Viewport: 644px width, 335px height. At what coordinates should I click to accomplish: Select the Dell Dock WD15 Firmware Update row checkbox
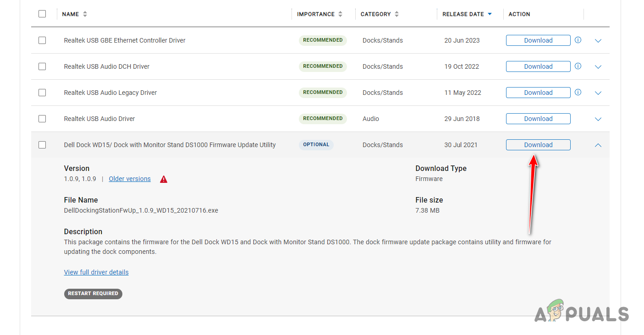coord(42,145)
